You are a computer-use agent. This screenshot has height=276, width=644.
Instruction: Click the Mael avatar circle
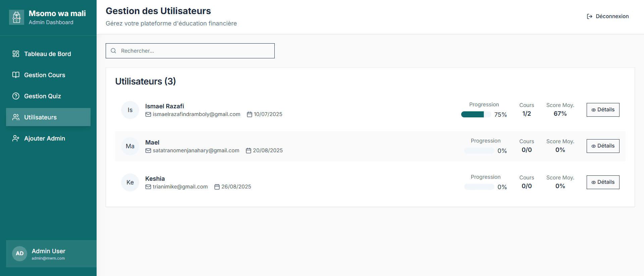click(x=130, y=146)
